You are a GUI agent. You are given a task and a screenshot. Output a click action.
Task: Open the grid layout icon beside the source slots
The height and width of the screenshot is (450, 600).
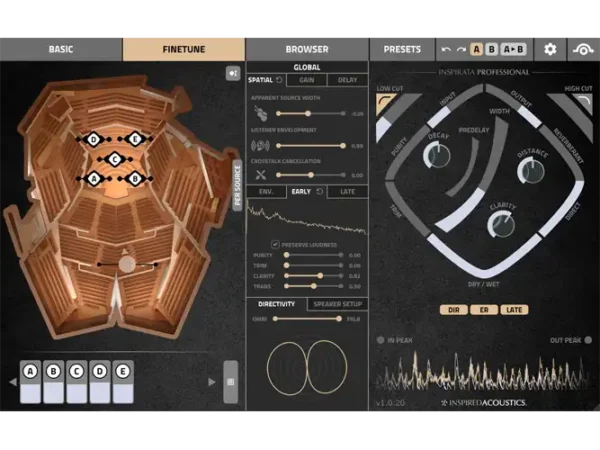pyautogui.click(x=231, y=382)
